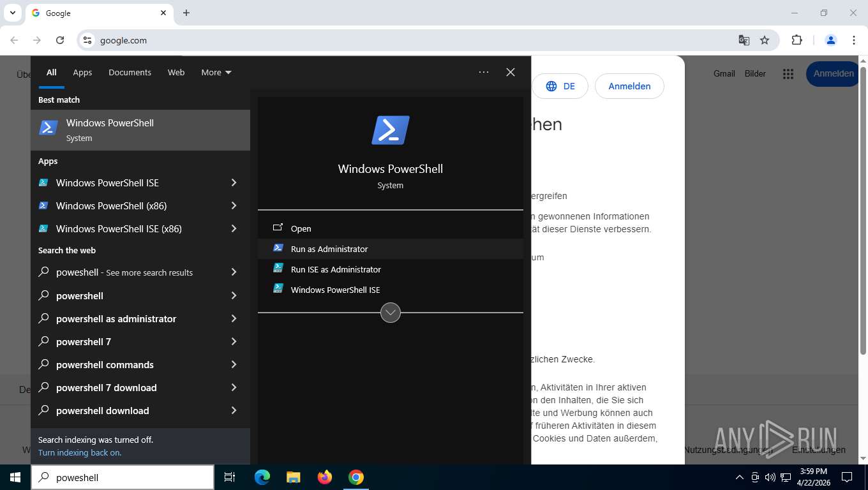This screenshot has height=490, width=868.
Task: Click the Windows PowerShell ISE action icon
Action: (x=278, y=289)
